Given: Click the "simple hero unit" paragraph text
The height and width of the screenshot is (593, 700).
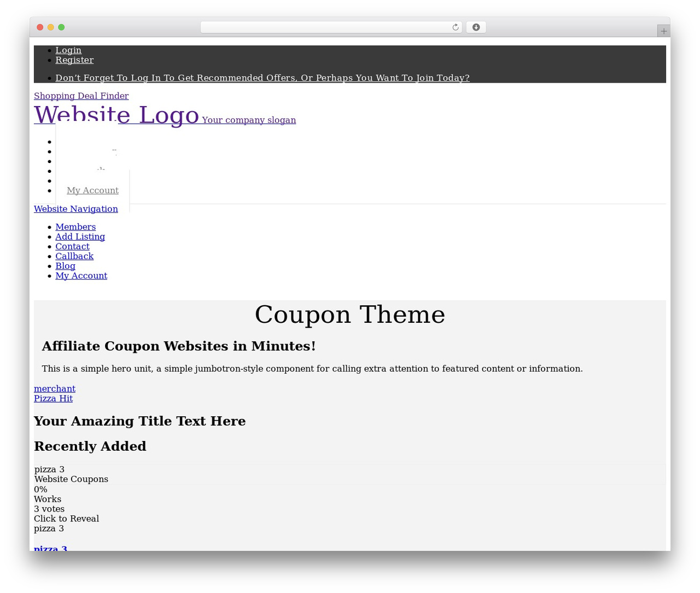Looking at the screenshot, I should (312, 369).
